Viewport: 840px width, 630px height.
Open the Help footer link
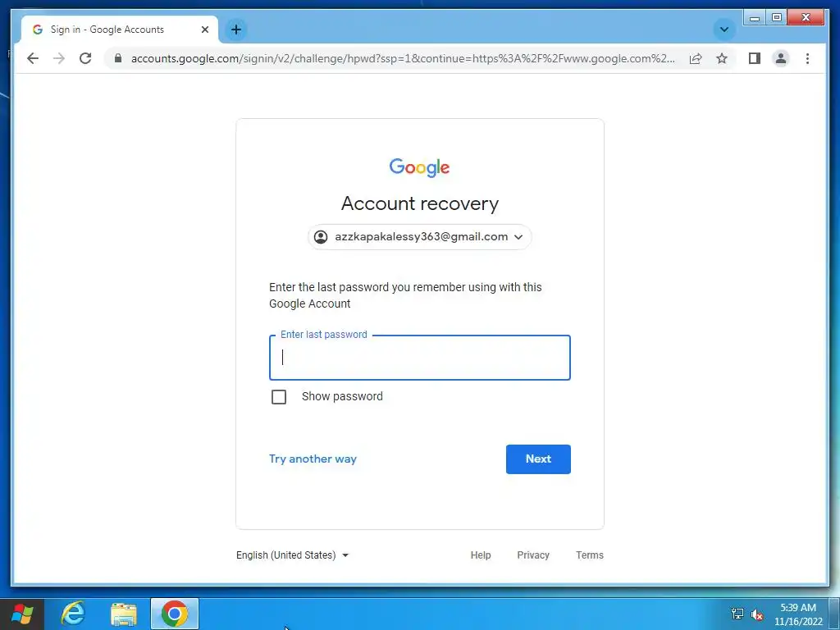tap(481, 555)
